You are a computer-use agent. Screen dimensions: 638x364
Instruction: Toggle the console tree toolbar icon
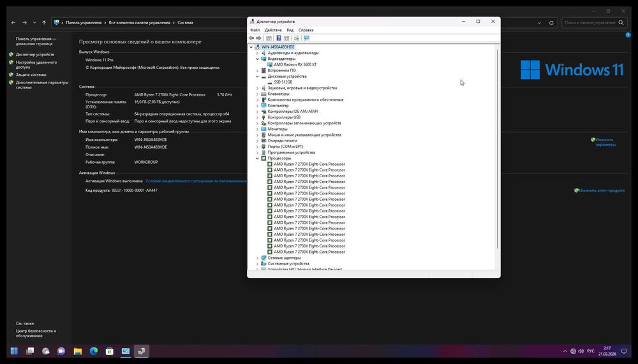(x=269, y=38)
